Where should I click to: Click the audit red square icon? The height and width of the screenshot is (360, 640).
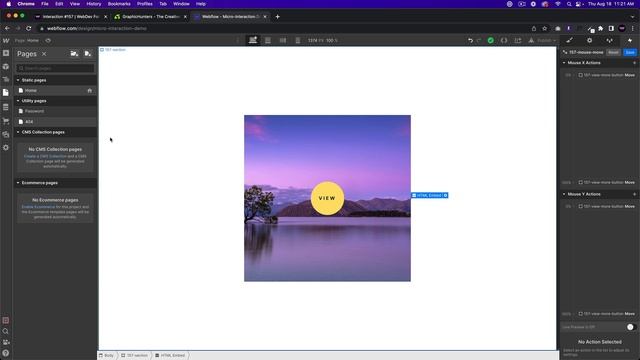[6, 320]
